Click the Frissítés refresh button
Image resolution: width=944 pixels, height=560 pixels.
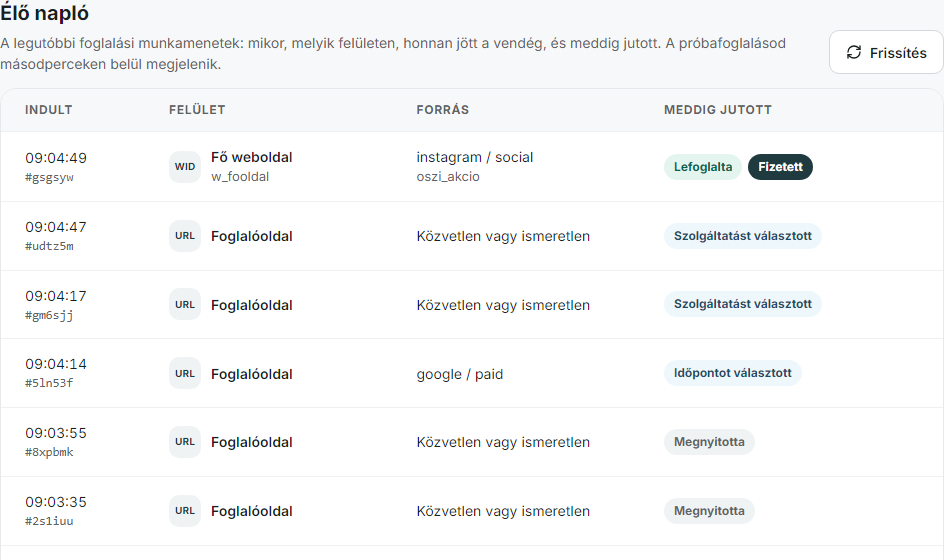tap(886, 52)
